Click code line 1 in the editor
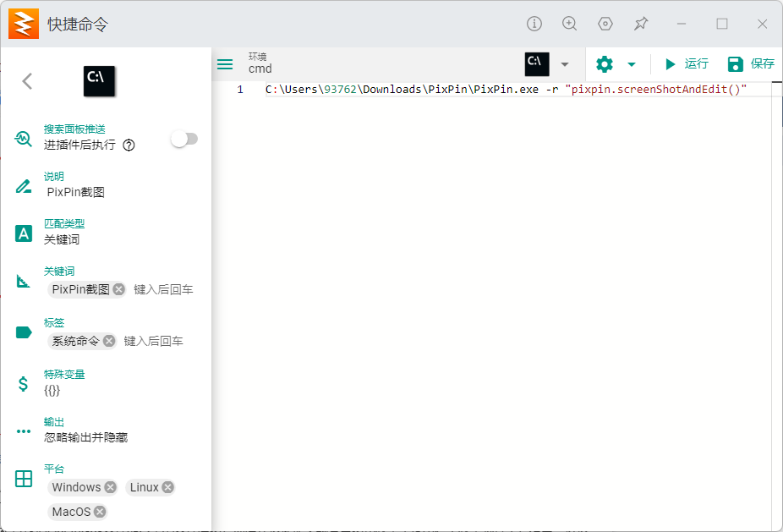783x532 pixels. click(x=506, y=90)
